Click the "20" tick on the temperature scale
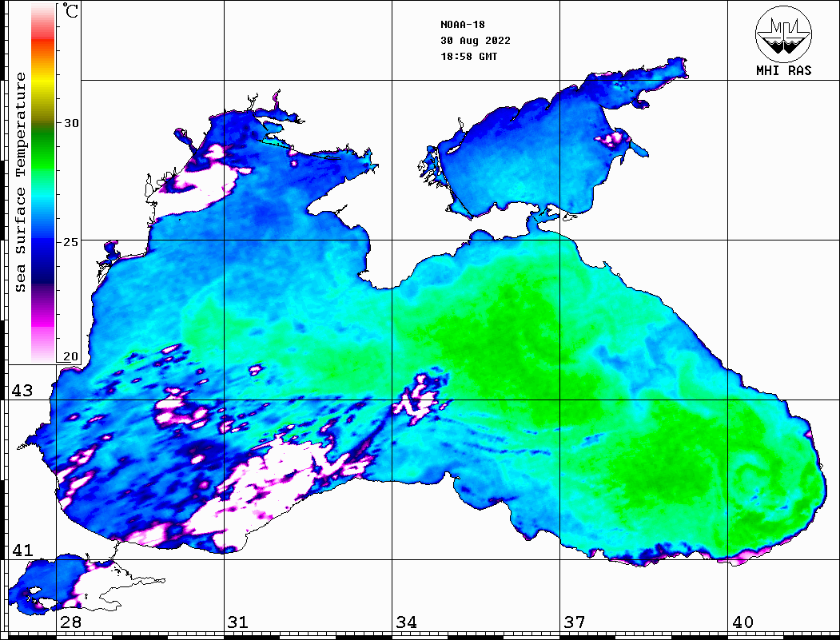840x640 pixels. pyautogui.click(x=71, y=356)
